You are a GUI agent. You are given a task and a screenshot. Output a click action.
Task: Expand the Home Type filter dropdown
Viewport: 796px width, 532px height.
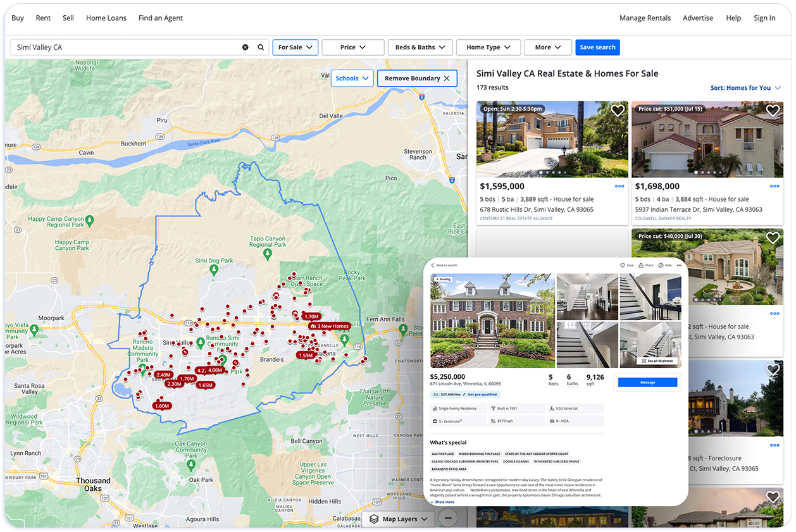[488, 47]
